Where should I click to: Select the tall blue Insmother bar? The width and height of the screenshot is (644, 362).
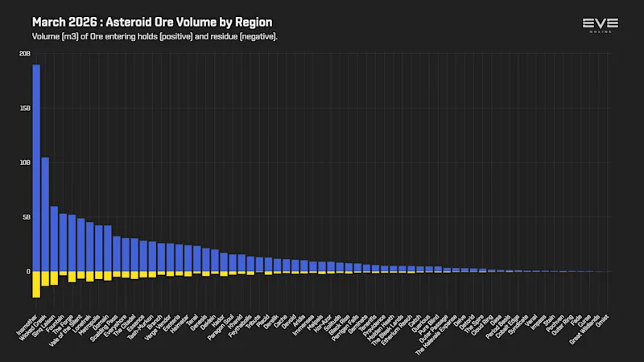[36, 168]
